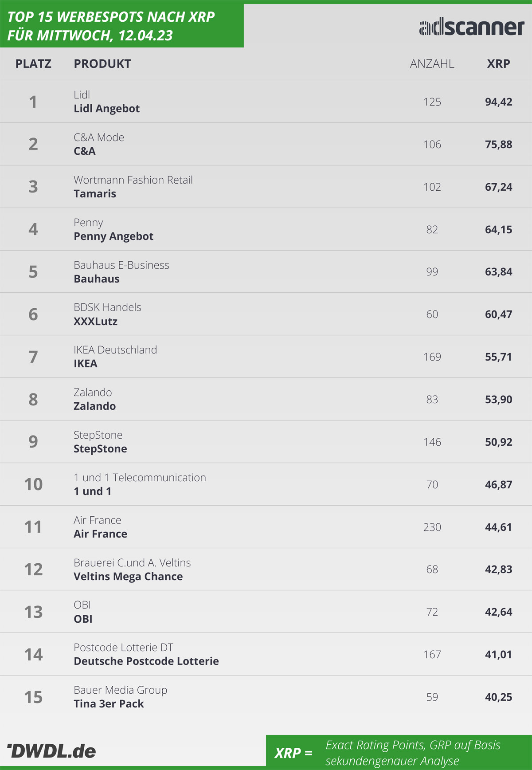The image size is (532, 770).
Task: Click the ANZAHL column header
Action: 432,64
